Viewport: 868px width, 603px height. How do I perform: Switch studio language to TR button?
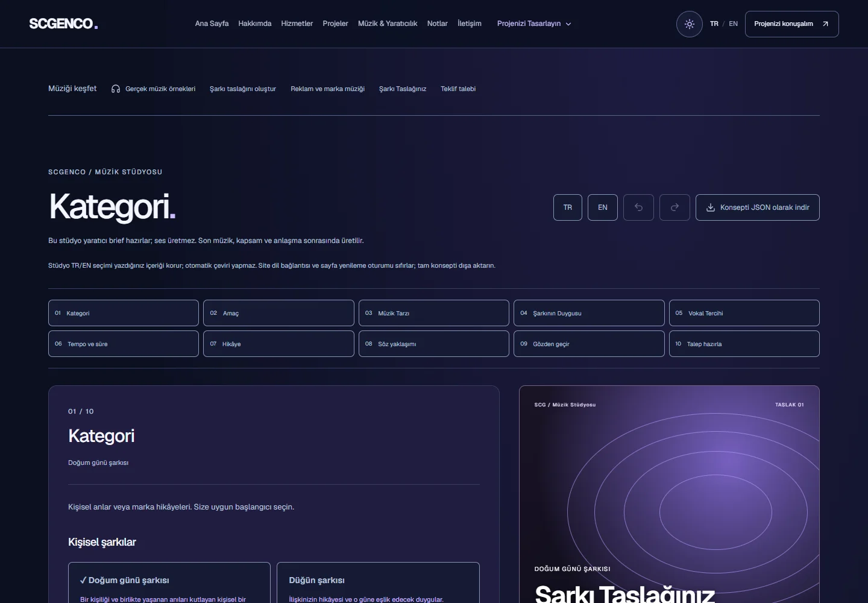coord(568,207)
